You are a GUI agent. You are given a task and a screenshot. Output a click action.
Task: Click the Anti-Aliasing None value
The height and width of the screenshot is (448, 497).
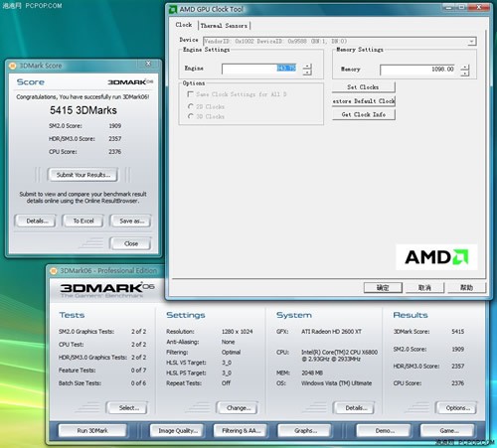pos(228,342)
